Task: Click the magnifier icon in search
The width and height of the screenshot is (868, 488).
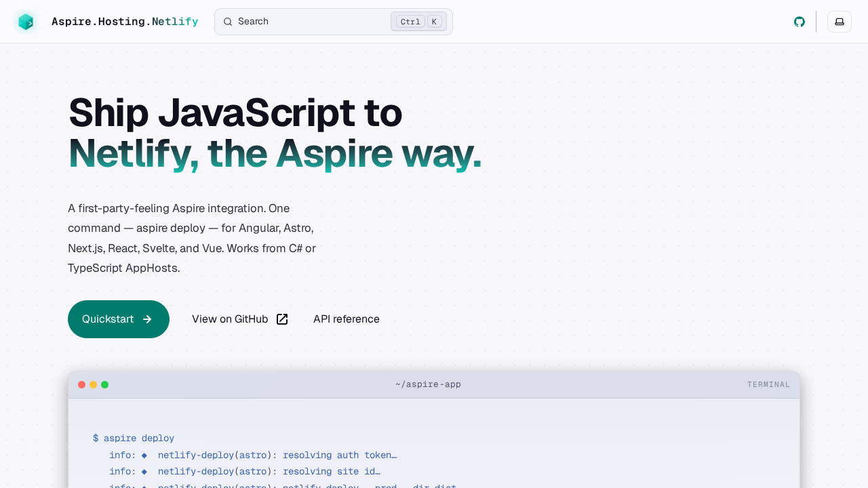Action: pos(228,22)
